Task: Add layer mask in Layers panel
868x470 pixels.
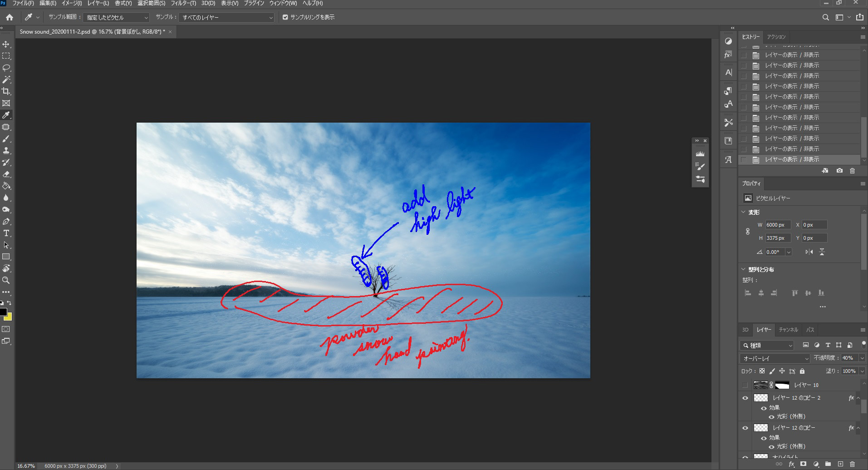Action: [x=804, y=464]
